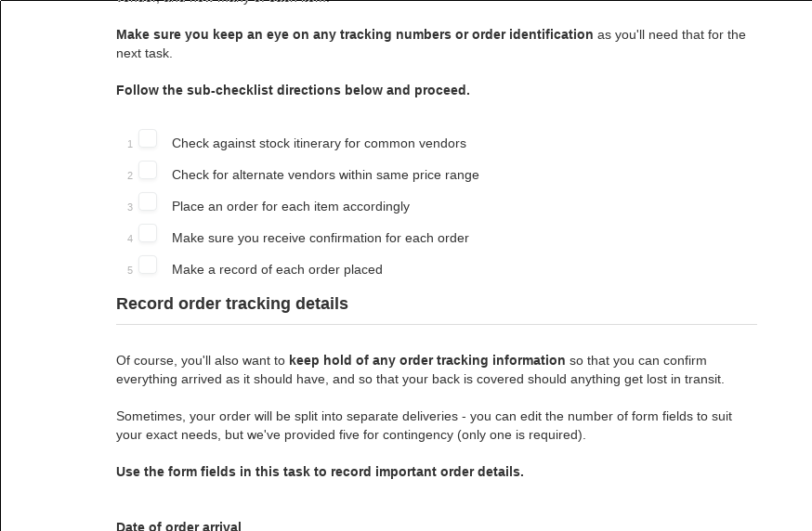
Task: Select the 'Place an order for each item accordingly' text
Action: [291, 206]
